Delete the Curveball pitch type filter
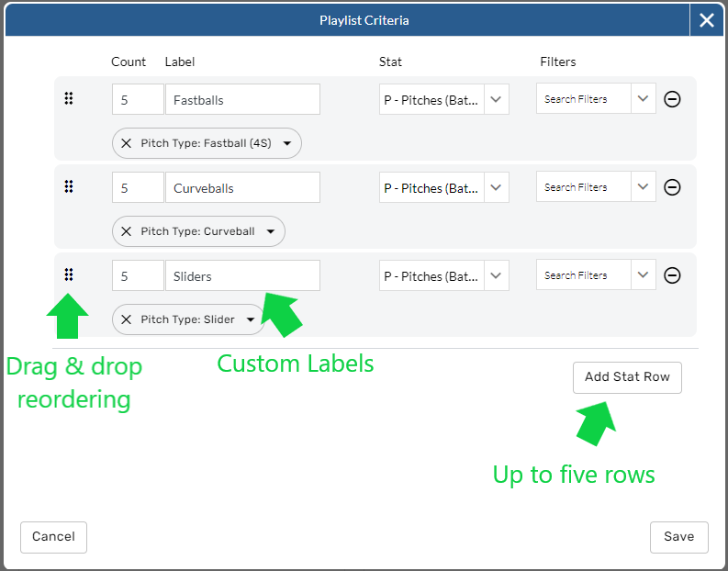 tap(127, 231)
